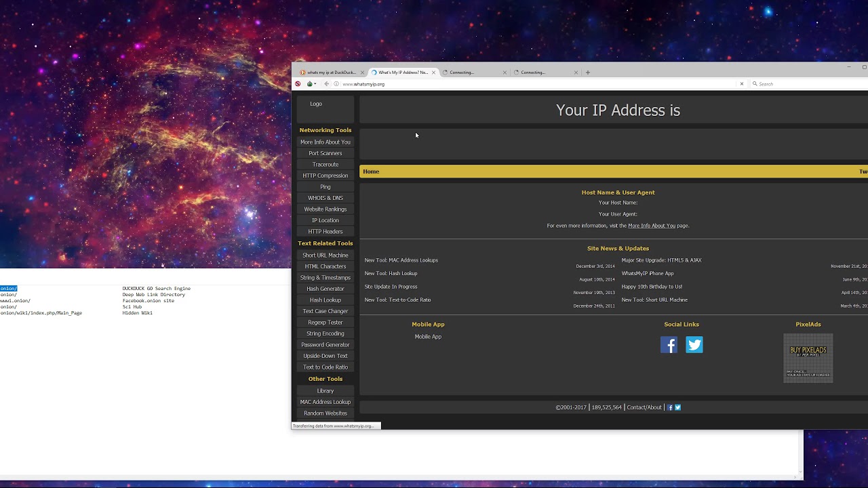Click the browser back arrow button
Screen dimensions: 868x488
click(327, 84)
